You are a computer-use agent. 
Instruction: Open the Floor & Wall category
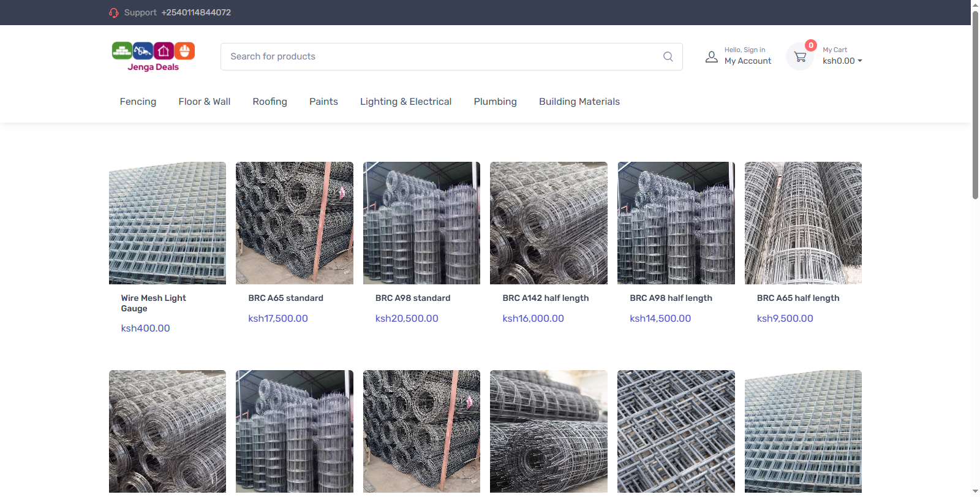tap(204, 102)
